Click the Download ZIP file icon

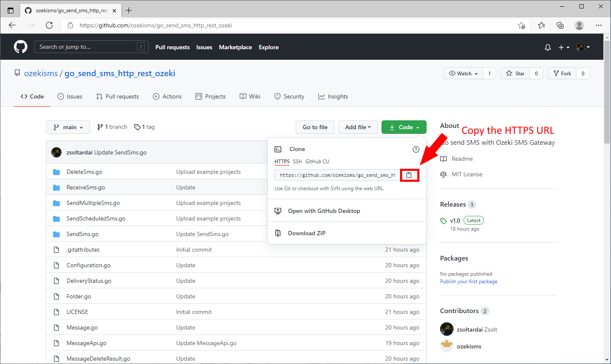(x=278, y=233)
